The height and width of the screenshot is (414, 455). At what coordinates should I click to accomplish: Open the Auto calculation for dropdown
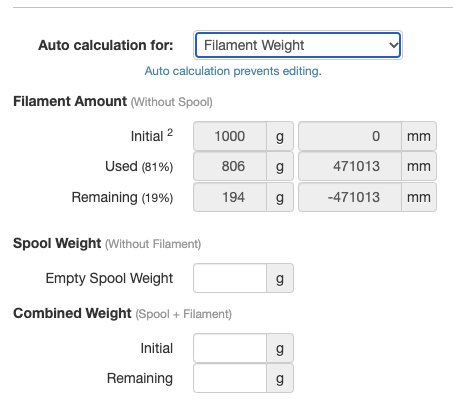[298, 45]
